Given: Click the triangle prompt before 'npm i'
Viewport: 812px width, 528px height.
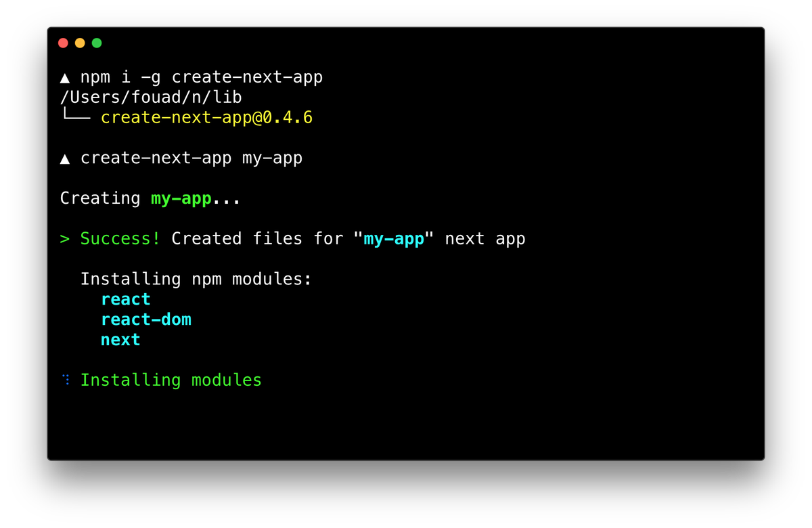Looking at the screenshot, I should tap(65, 79).
